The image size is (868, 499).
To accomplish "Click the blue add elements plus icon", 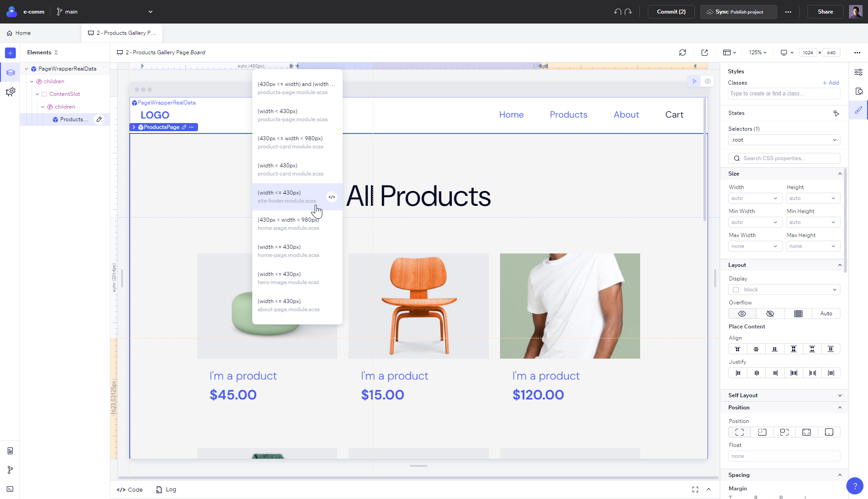I will point(10,53).
